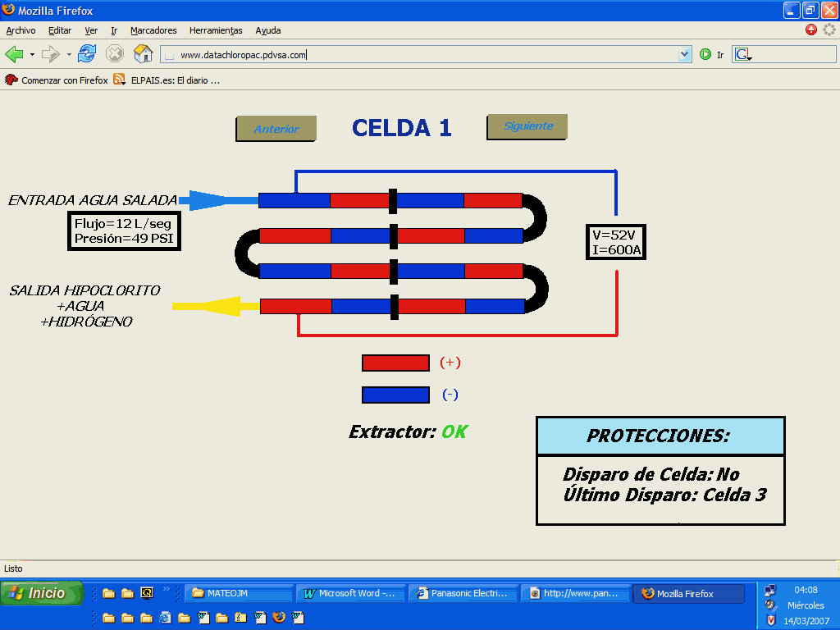This screenshot has width=840, height=630.
Task: Open the forward history dropdown arrow
Action: point(69,55)
